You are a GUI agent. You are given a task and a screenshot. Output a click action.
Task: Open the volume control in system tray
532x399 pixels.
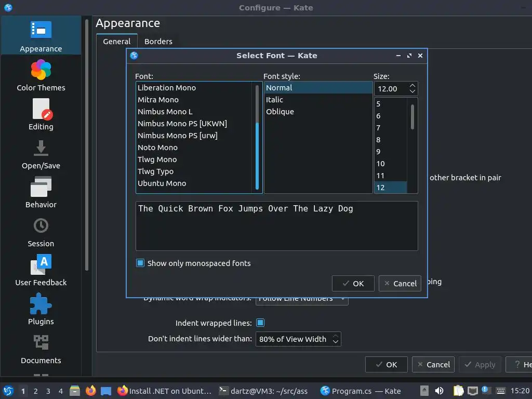(439, 391)
